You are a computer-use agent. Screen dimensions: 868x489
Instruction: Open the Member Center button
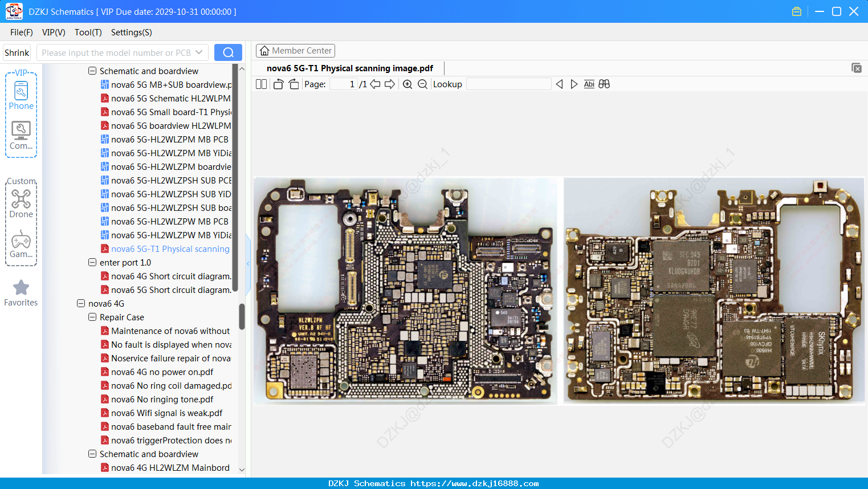[x=295, y=51]
